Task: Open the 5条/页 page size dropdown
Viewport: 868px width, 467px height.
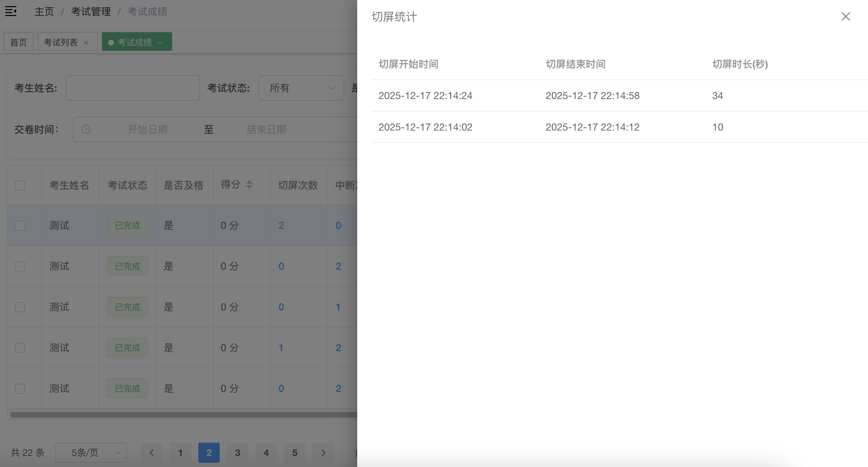Action: click(91, 452)
